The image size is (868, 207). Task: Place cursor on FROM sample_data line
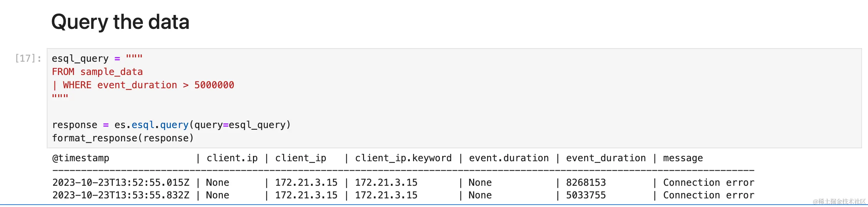pyautogui.click(x=97, y=72)
